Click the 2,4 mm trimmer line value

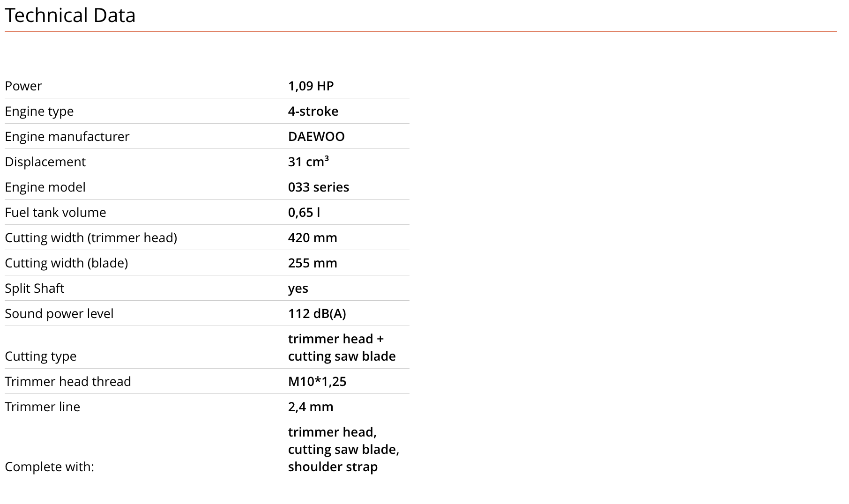[311, 407]
